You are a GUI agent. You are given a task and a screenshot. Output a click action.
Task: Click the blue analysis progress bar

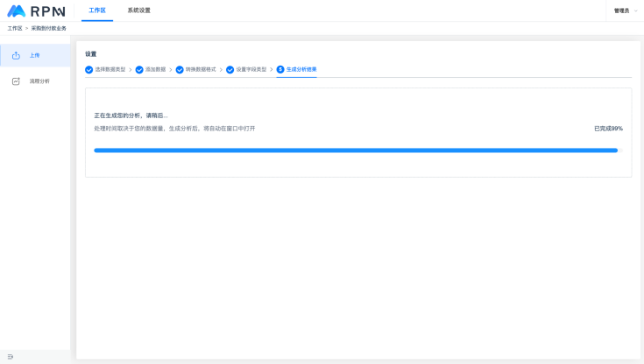point(356,150)
